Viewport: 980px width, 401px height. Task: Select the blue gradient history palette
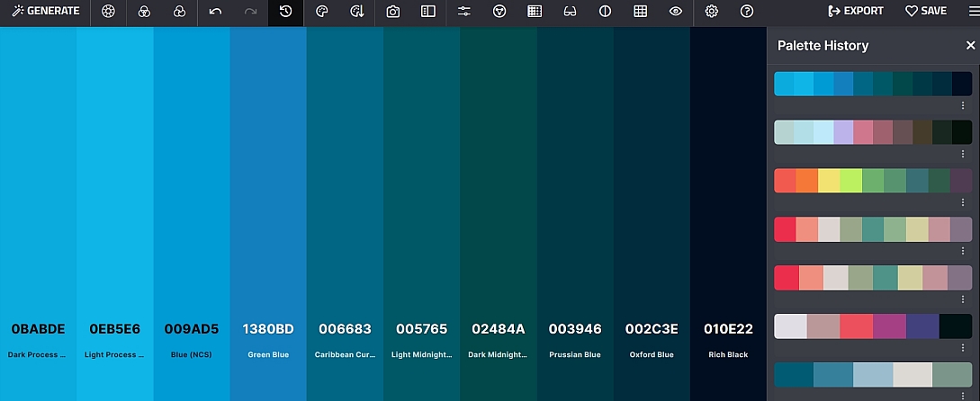tap(873, 84)
